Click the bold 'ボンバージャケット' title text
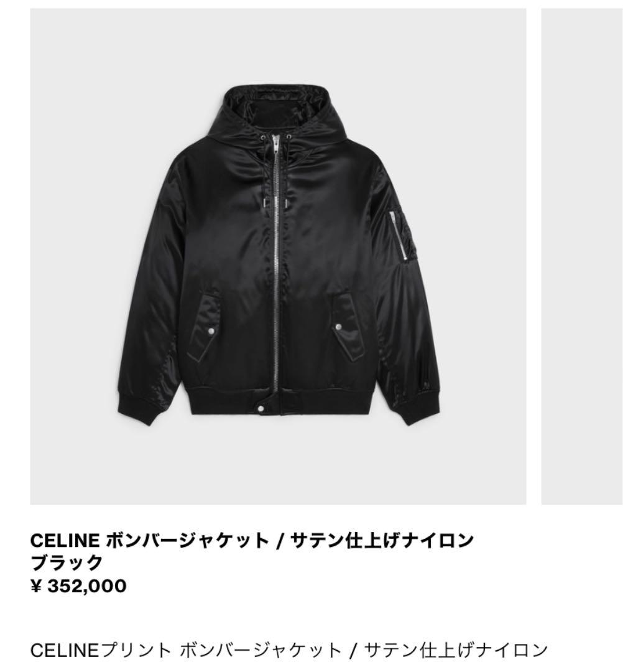This screenshot has width=623, height=672. pos(187,540)
